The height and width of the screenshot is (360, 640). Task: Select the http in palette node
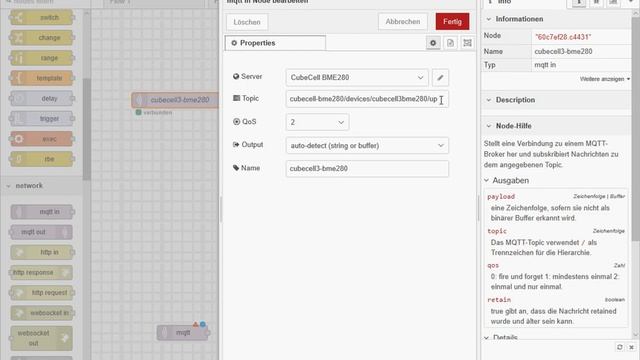point(42,252)
